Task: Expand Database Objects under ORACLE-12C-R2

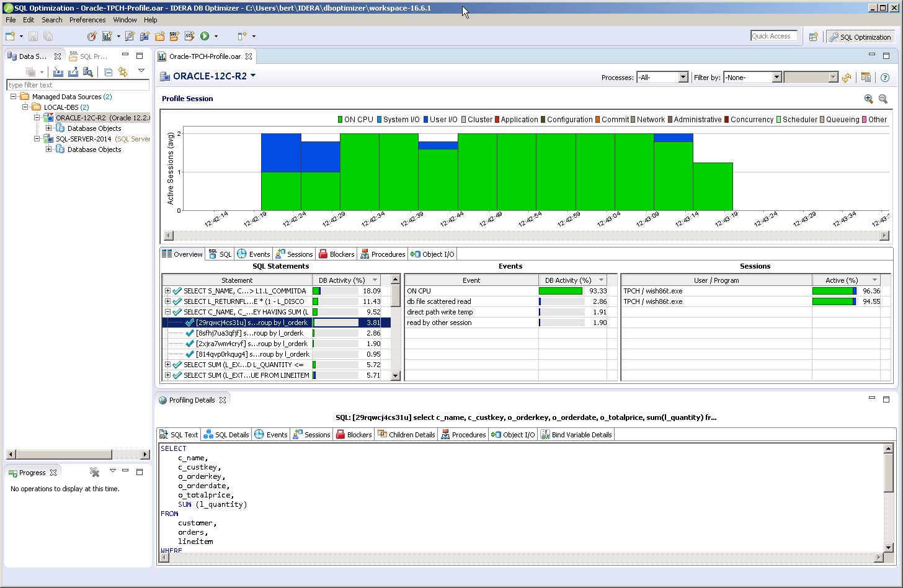Action: (x=48, y=128)
